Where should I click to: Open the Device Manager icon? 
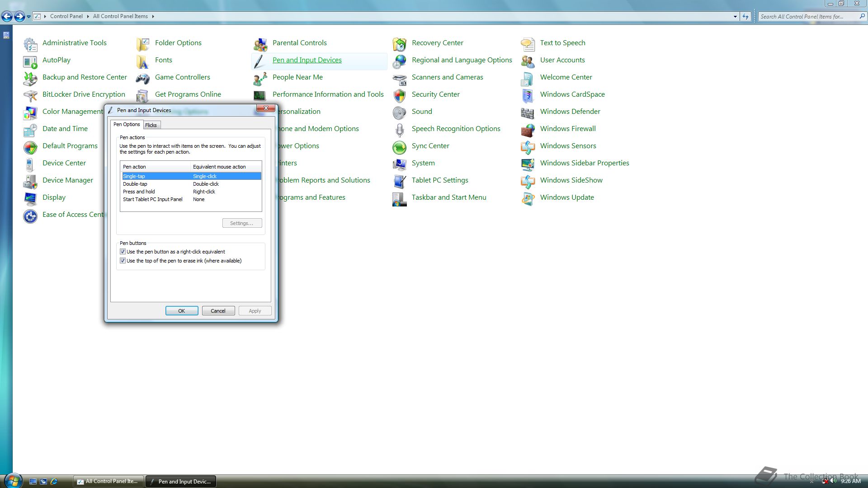pyautogui.click(x=30, y=181)
